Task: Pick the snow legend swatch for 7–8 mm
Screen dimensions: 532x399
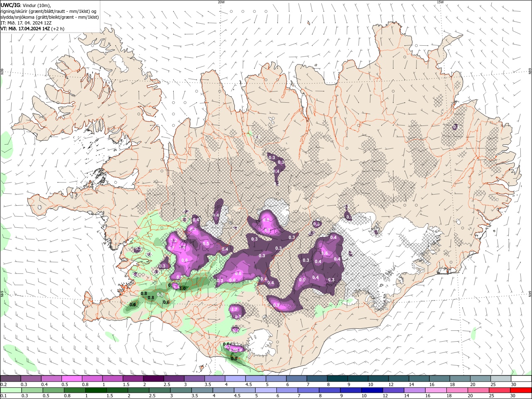Action: click(316, 379)
